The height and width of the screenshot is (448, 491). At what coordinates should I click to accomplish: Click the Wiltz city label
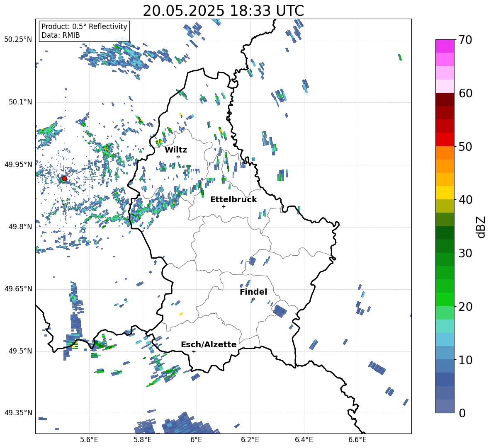176,150
